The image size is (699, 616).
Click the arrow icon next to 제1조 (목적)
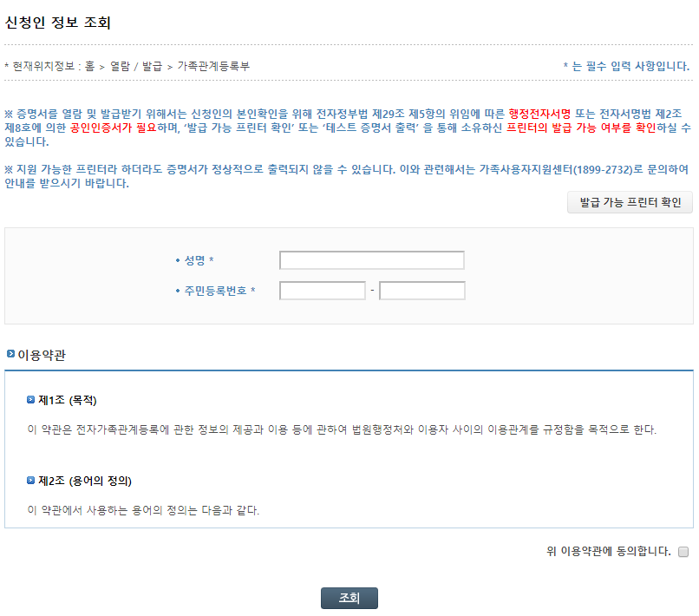tap(30, 400)
